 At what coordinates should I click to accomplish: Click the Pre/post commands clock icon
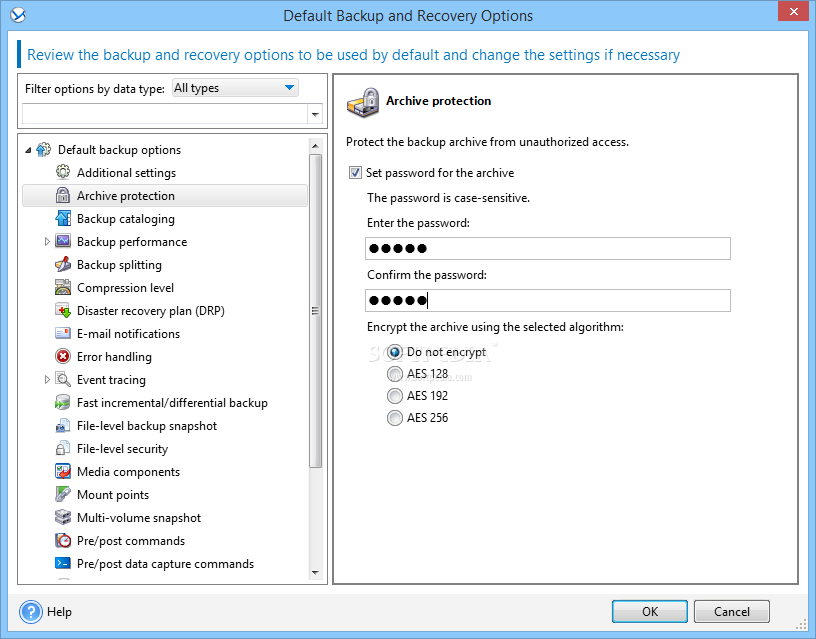tap(63, 540)
